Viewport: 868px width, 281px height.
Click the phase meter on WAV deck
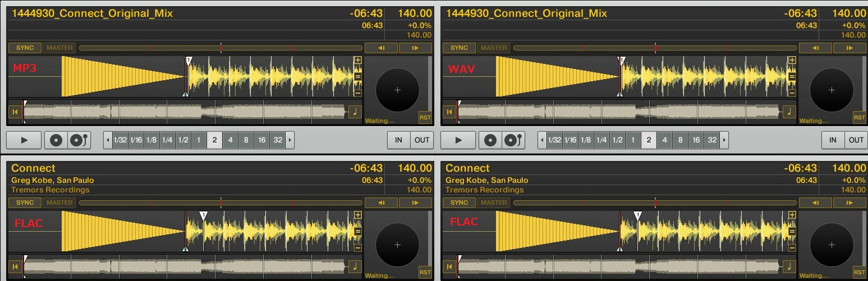point(655,48)
